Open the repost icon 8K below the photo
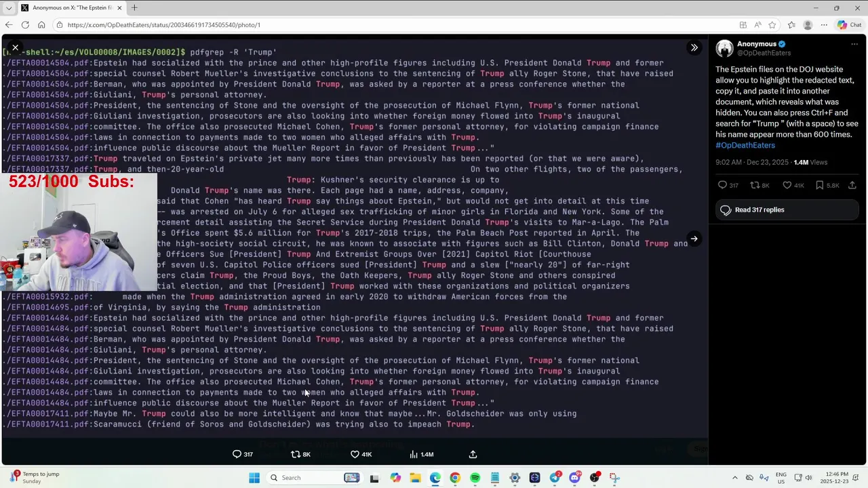The height and width of the screenshot is (488, 868). 300,455
